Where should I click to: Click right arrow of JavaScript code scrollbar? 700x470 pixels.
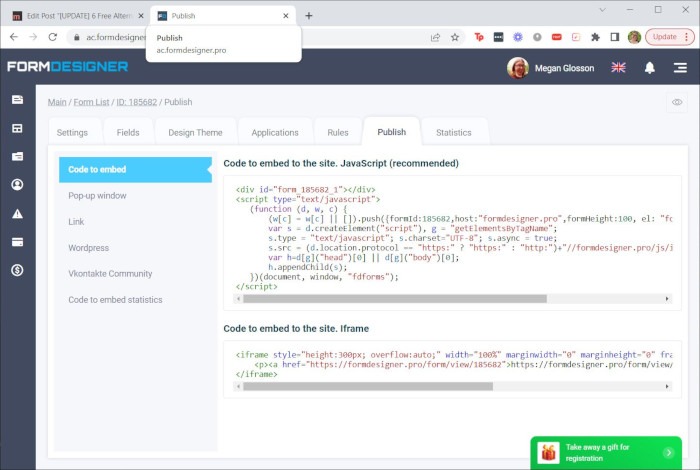pyautogui.click(x=667, y=299)
